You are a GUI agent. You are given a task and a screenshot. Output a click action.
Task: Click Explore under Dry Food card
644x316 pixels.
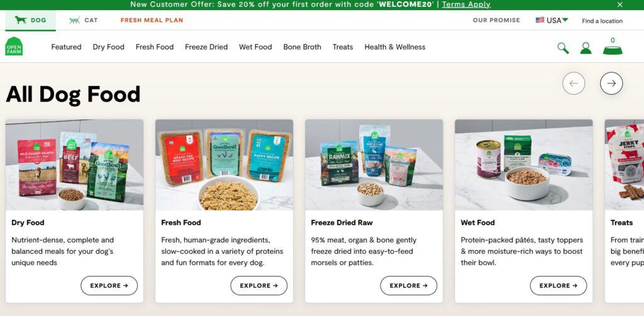pyautogui.click(x=109, y=286)
